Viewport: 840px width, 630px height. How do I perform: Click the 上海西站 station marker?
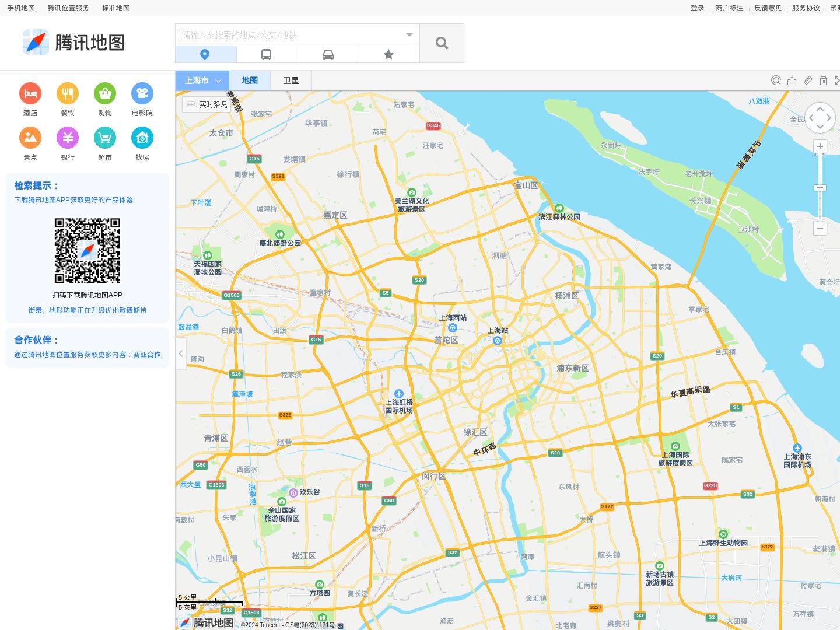tap(453, 328)
